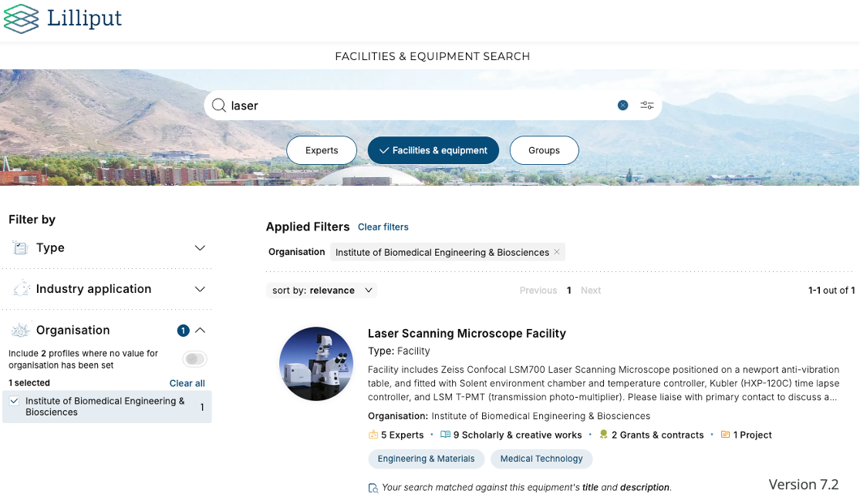This screenshot has height=504, width=860.
Task: Click the Organisation filter icon
Action: tap(21, 331)
